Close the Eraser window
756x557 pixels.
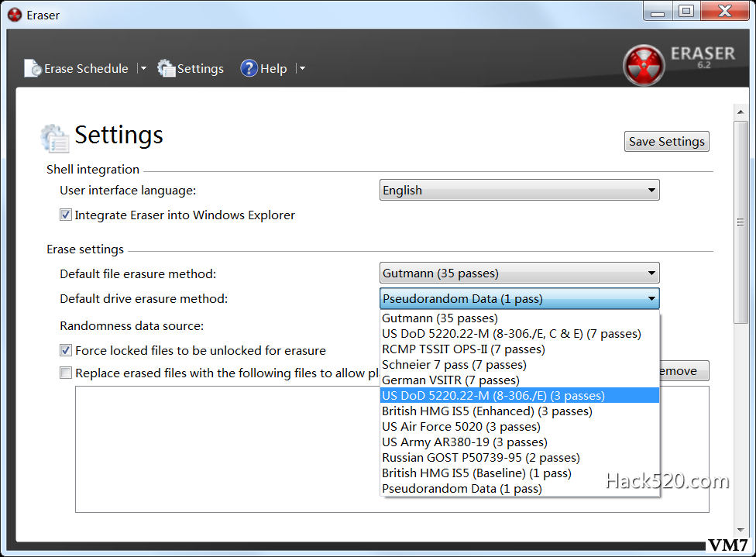(x=725, y=12)
